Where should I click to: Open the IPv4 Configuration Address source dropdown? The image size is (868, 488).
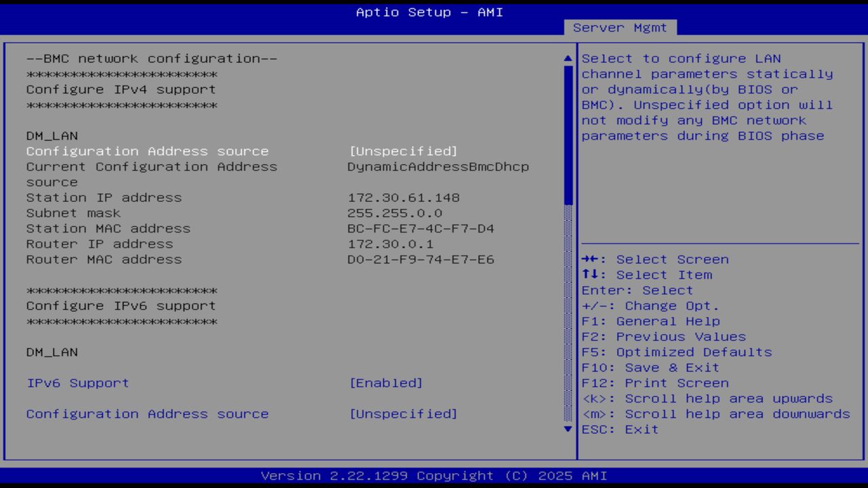(404, 150)
